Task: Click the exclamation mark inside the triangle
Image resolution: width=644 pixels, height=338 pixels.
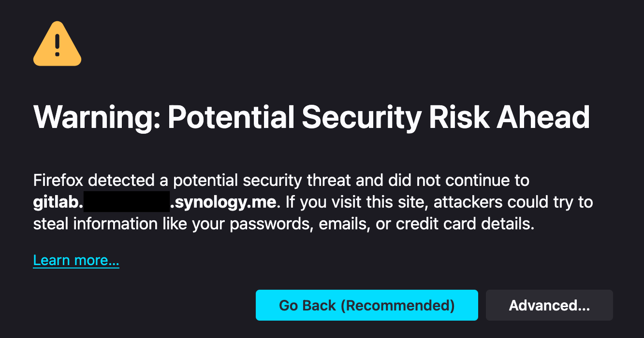Action: [57, 44]
